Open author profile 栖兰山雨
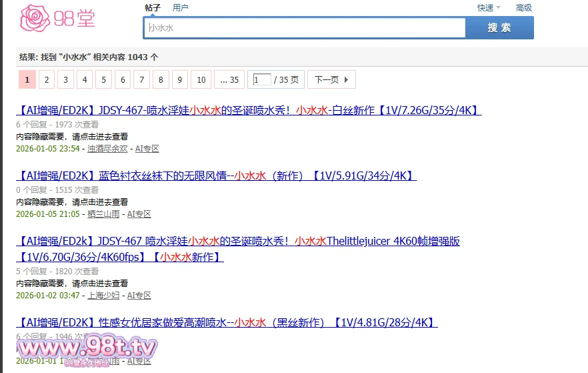 click(103, 214)
